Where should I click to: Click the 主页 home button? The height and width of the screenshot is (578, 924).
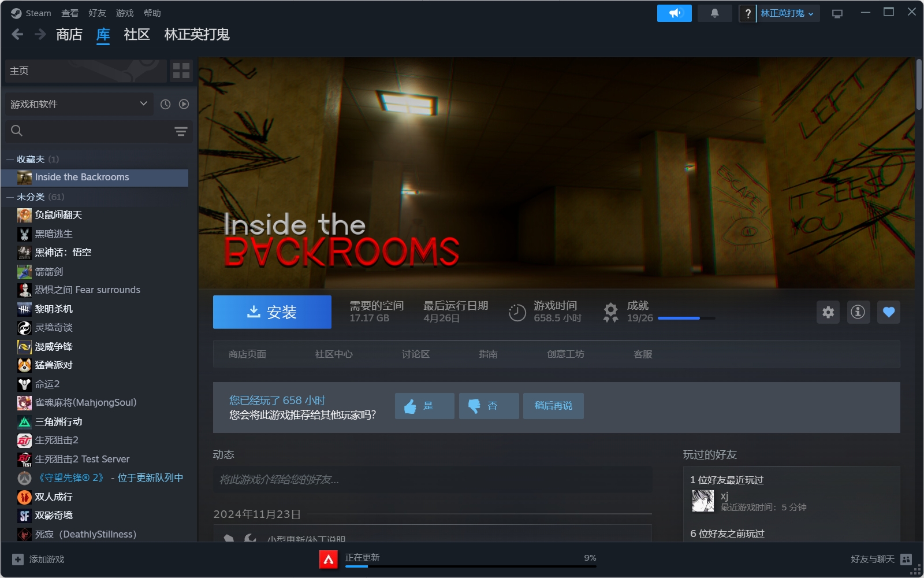(85, 71)
